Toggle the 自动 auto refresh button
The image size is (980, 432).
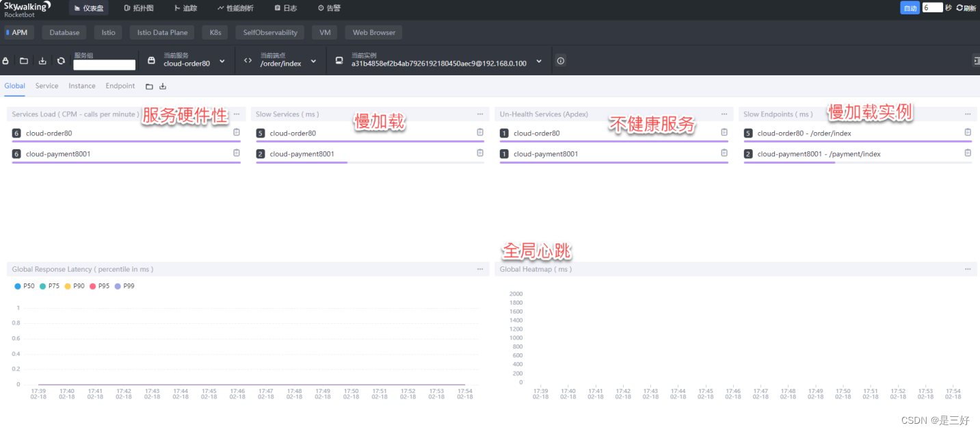[910, 8]
